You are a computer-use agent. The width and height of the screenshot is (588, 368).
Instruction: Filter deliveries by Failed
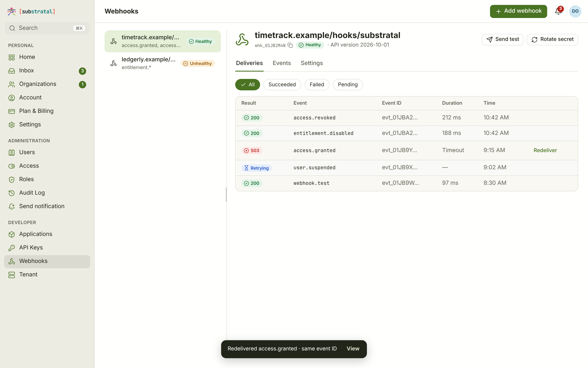317,84
